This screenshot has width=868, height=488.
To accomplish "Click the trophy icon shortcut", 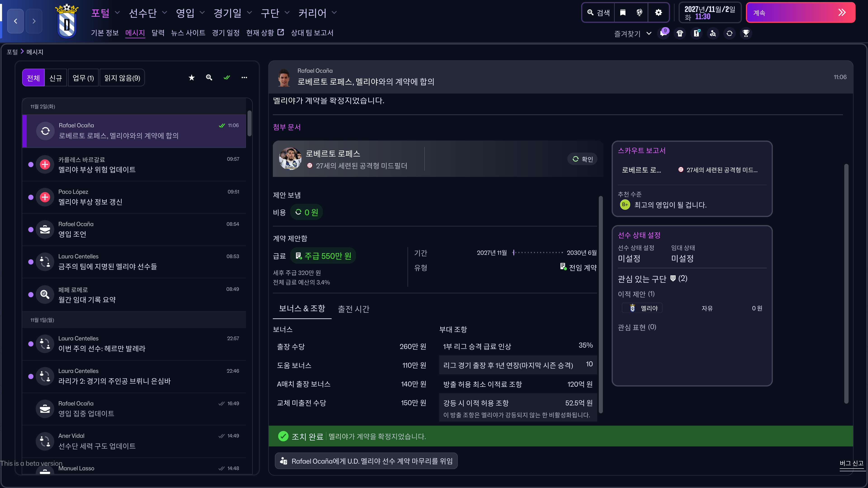I will click(746, 33).
